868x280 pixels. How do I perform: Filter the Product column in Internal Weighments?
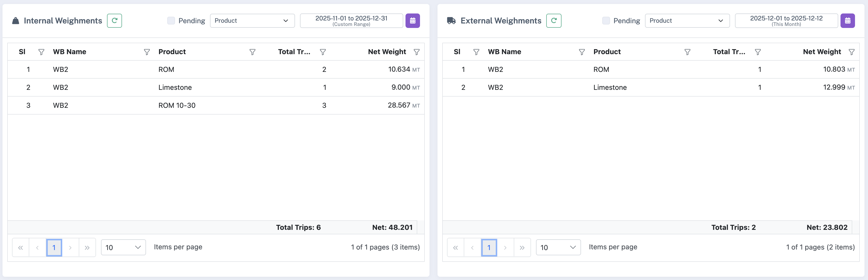[x=252, y=52]
